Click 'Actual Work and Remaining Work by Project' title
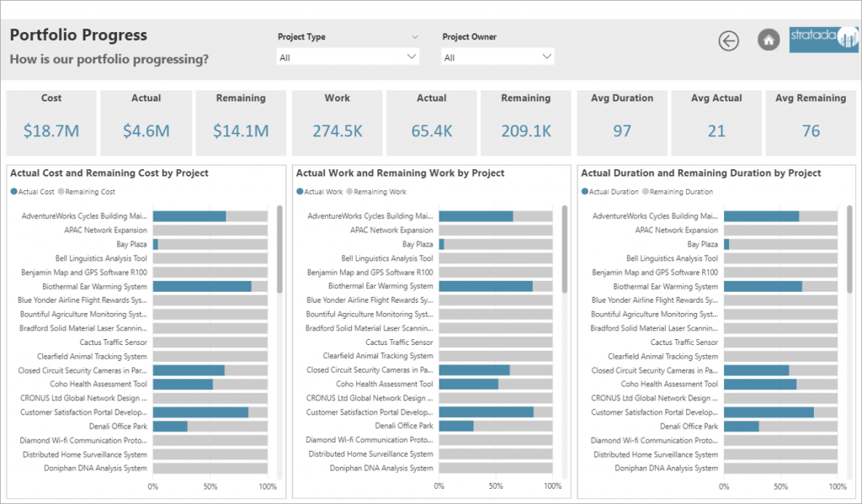The height and width of the screenshot is (504, 862). click(x=400, y=173)
